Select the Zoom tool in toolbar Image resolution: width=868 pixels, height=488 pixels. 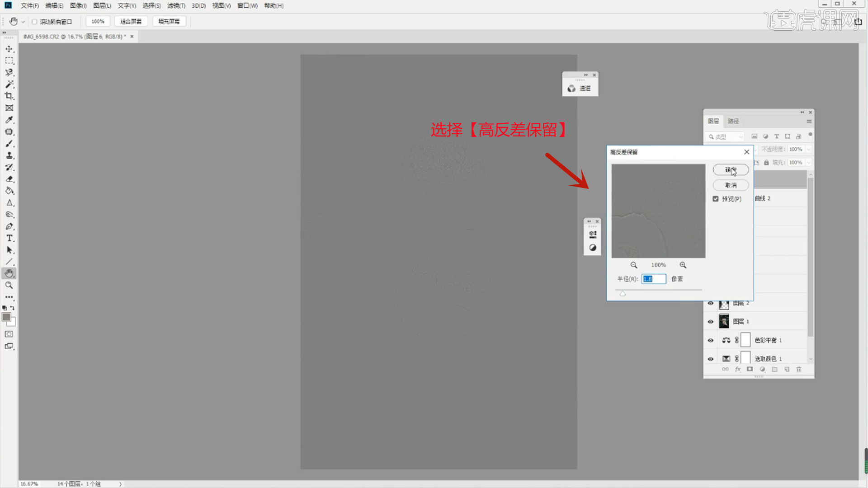pyautogui.click(x=9, y=286)
